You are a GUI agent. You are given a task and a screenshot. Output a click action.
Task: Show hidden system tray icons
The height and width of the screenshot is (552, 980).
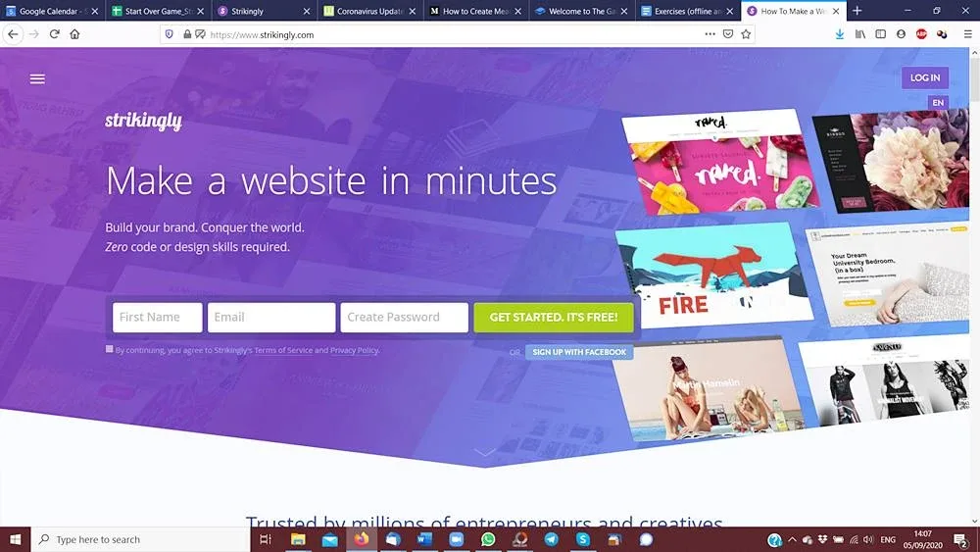tap(792, 539)
